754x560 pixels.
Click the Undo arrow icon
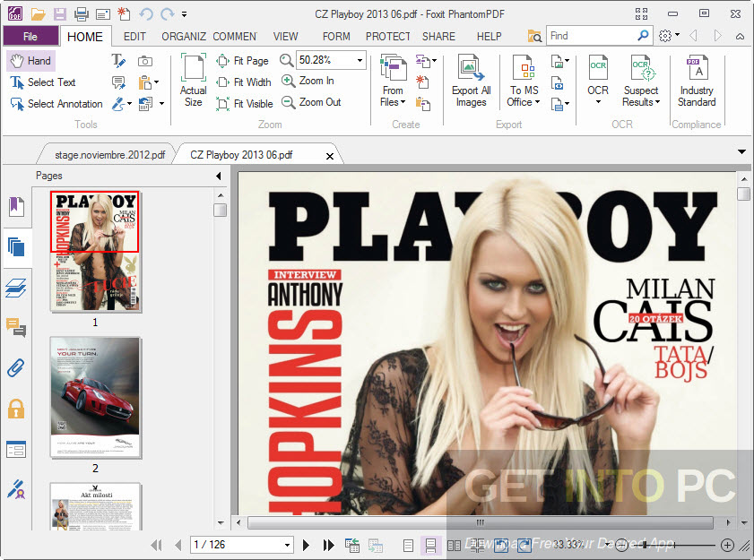(146, 14)
